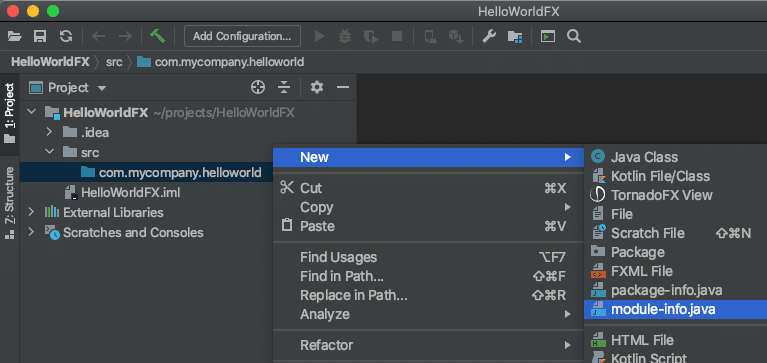
Task: Create new Package
Action: point(676,252)
